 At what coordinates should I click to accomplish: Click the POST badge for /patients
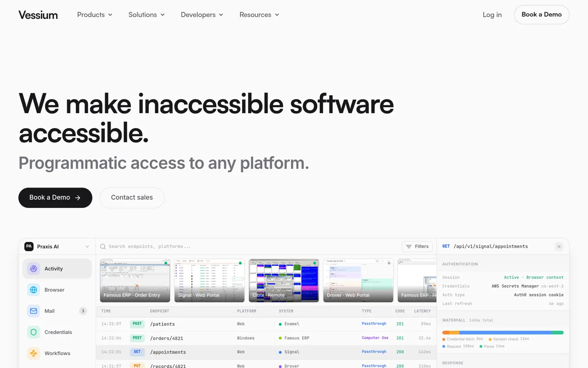pos(137,324)
